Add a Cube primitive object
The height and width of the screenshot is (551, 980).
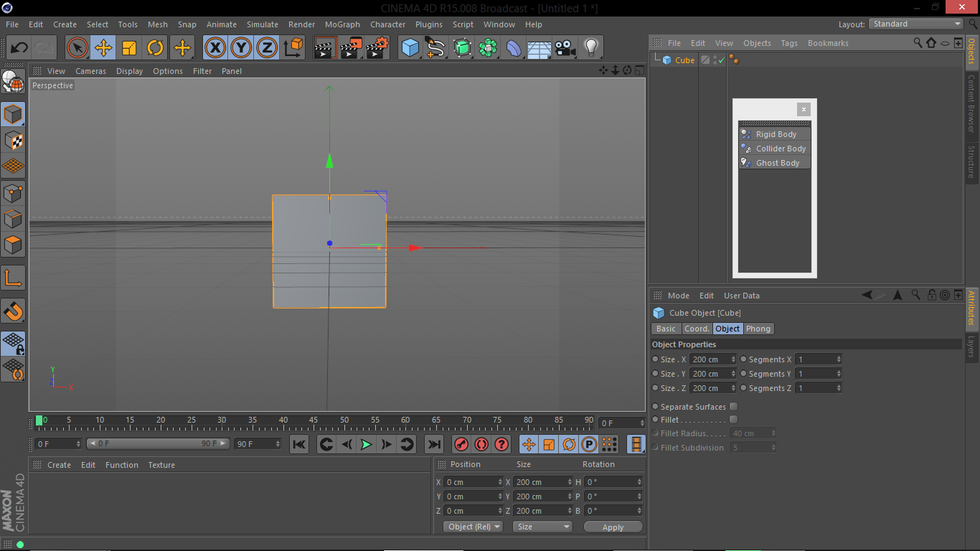click(x=410, y=48)
